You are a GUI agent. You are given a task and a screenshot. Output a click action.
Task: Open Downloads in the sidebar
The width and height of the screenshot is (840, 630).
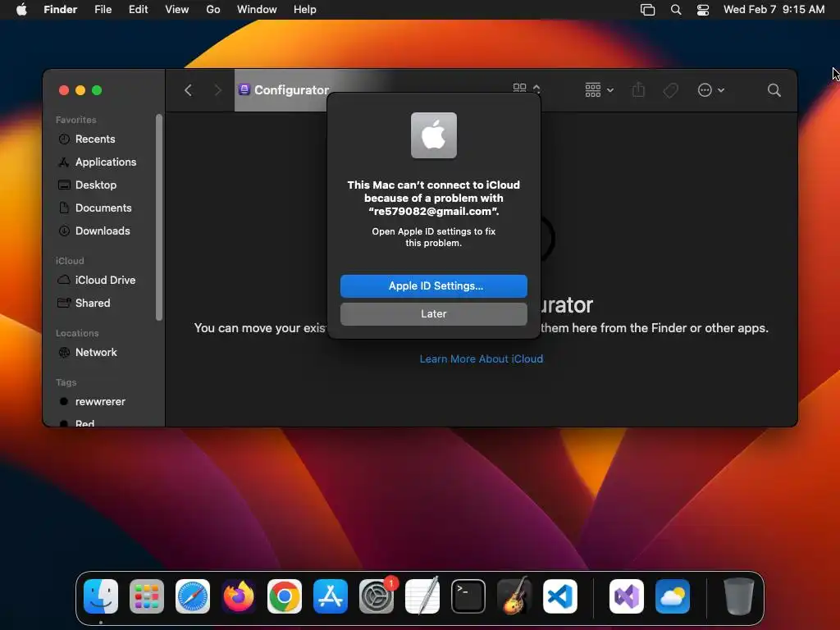point(106,231)
